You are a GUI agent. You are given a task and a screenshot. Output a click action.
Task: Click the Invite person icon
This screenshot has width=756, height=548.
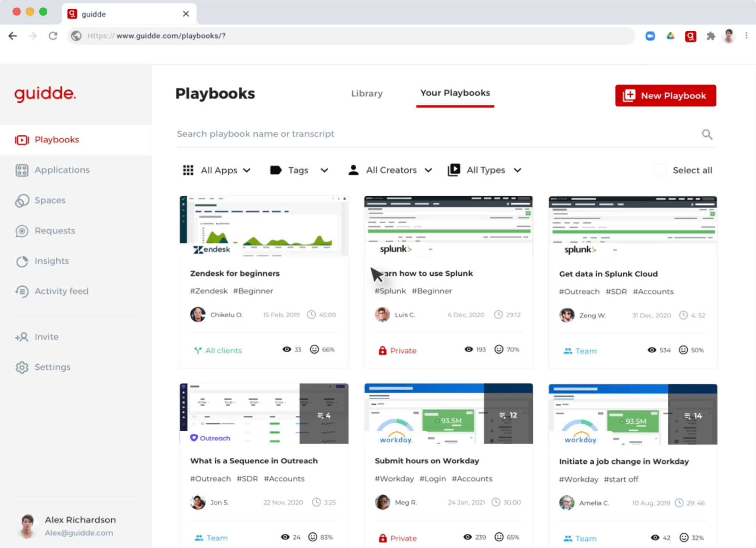pyautogui.click(x=22, y=337)
